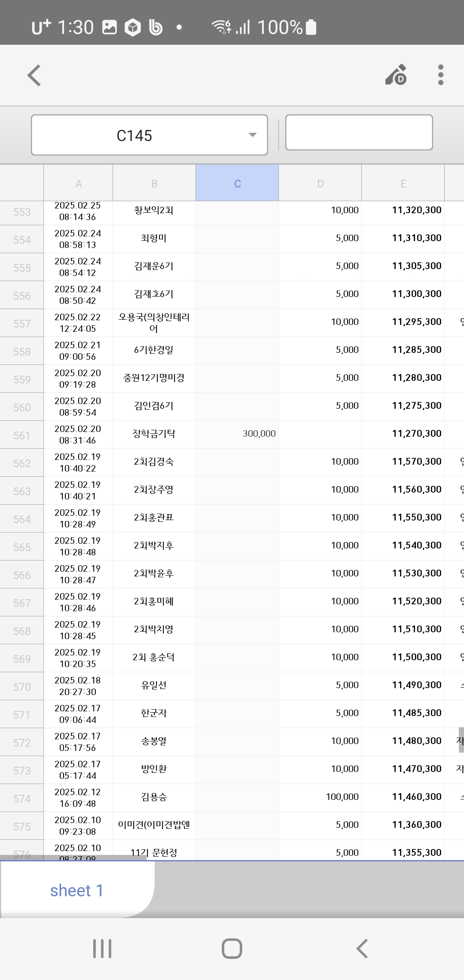Tap the empty formula input field

pyautogui.click(x=359, y=132)
